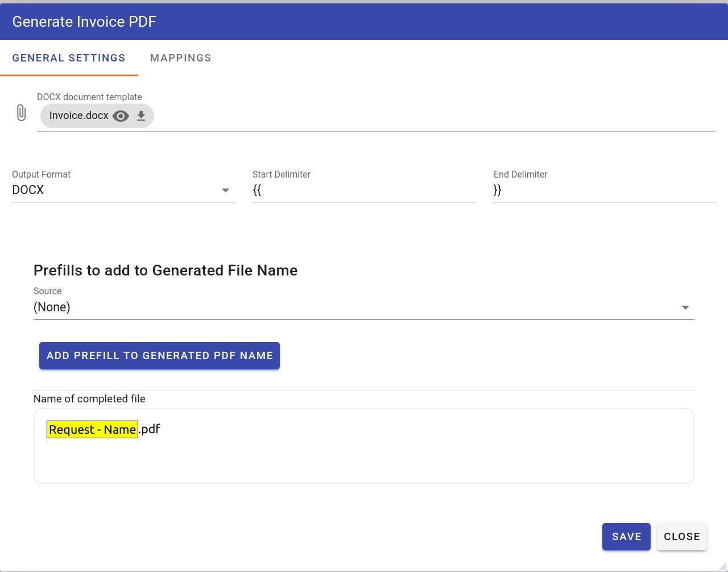Download the Invoice.docx template
The height and width of the screenshot is (572, 728).
point(141,116)
